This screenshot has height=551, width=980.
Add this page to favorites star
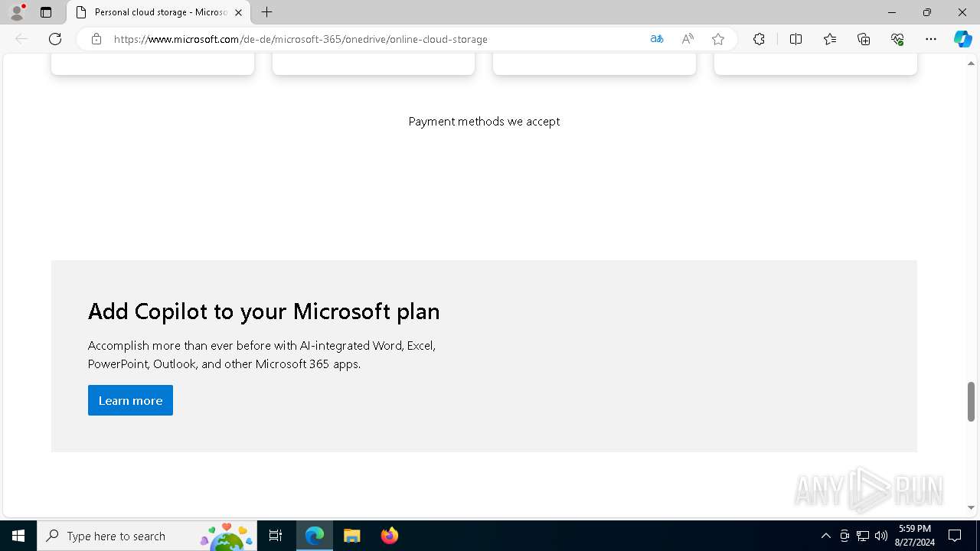point(718,39)
